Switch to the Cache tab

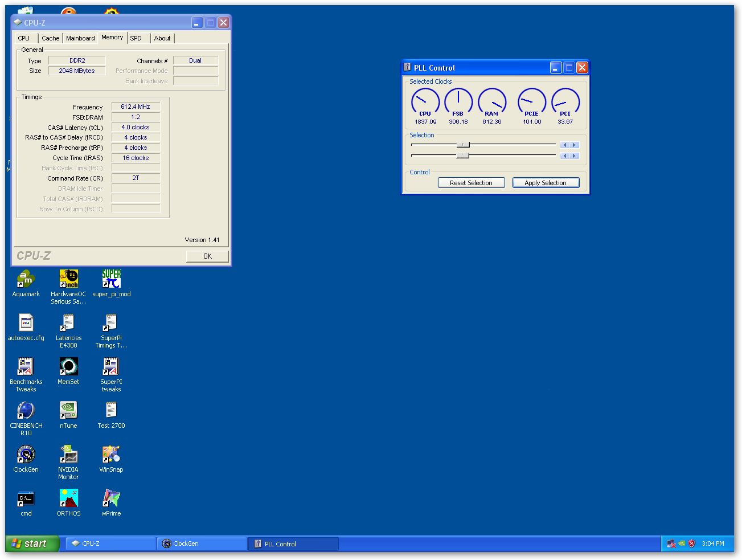pyautogui.click(x=50, y=38)
